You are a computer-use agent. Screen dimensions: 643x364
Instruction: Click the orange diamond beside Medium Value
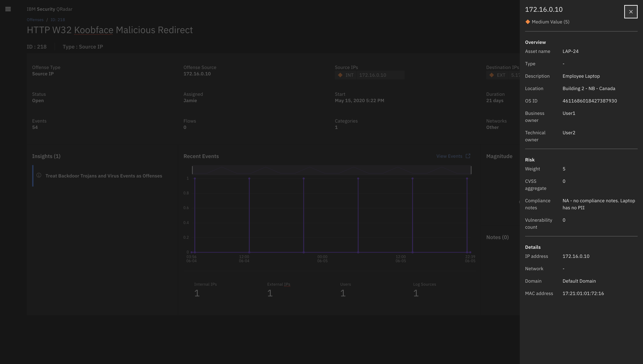(x=527, y=22)
